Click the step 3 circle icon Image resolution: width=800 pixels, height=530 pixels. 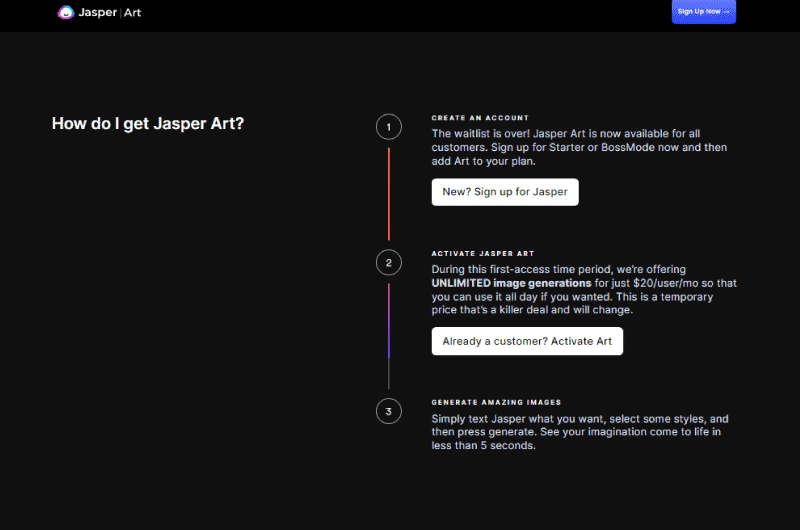(x=389, y=411)
